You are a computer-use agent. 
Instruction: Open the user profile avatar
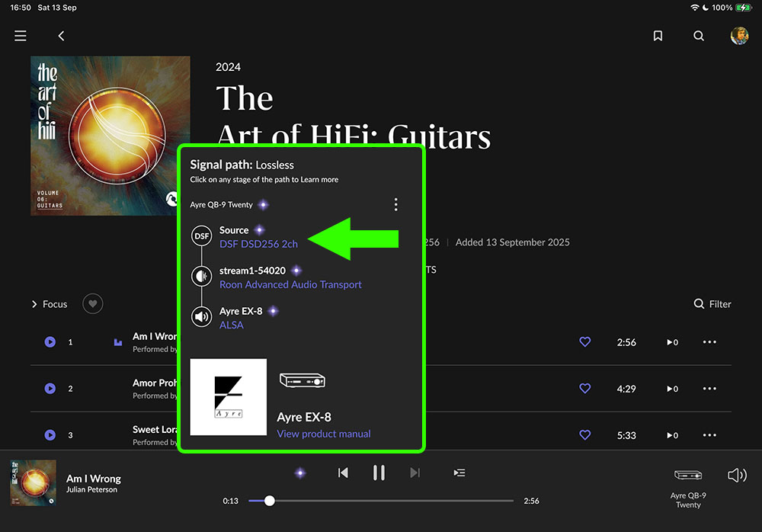point(739,36)
